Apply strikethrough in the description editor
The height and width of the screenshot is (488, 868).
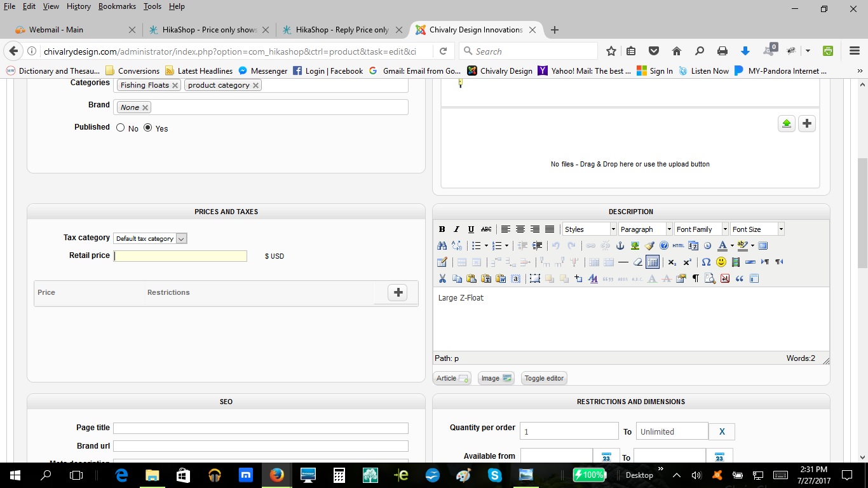(486, 229)
